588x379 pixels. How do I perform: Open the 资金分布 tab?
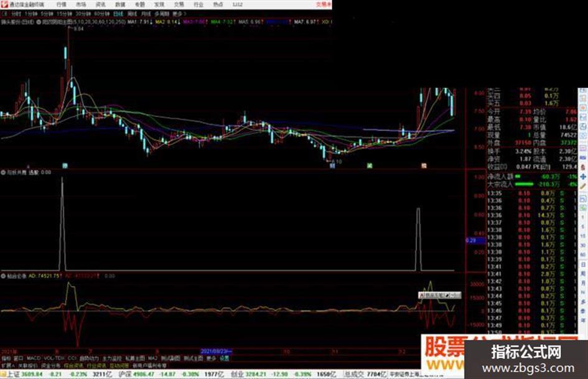click(50, 365)
